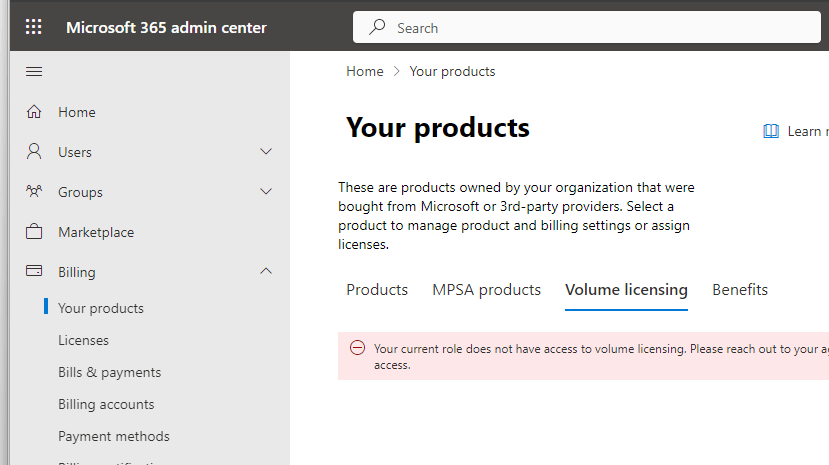Select Your products under Billing

coord(100,308)
